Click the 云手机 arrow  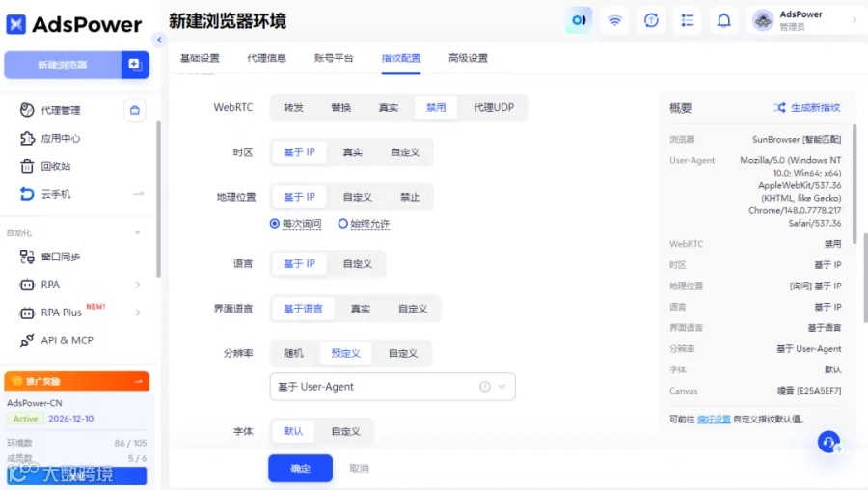point(138,194)
